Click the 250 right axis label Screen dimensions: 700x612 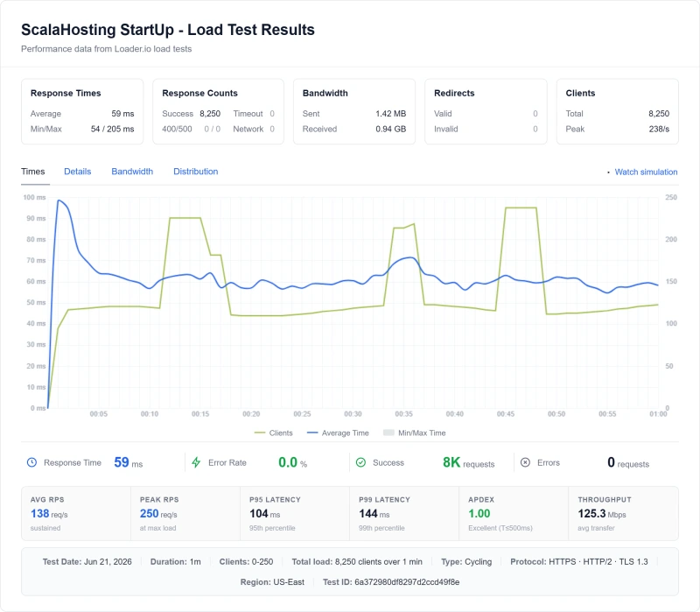point(671,197)
